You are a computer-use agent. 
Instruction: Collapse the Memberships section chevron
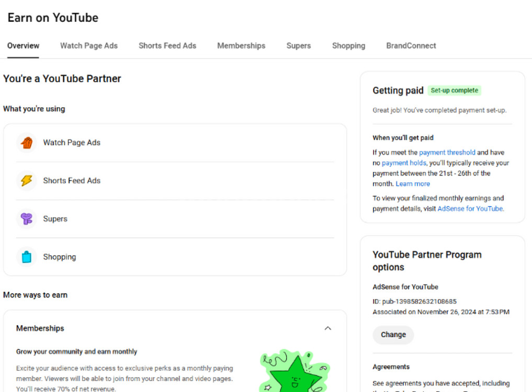coord(328,328)
